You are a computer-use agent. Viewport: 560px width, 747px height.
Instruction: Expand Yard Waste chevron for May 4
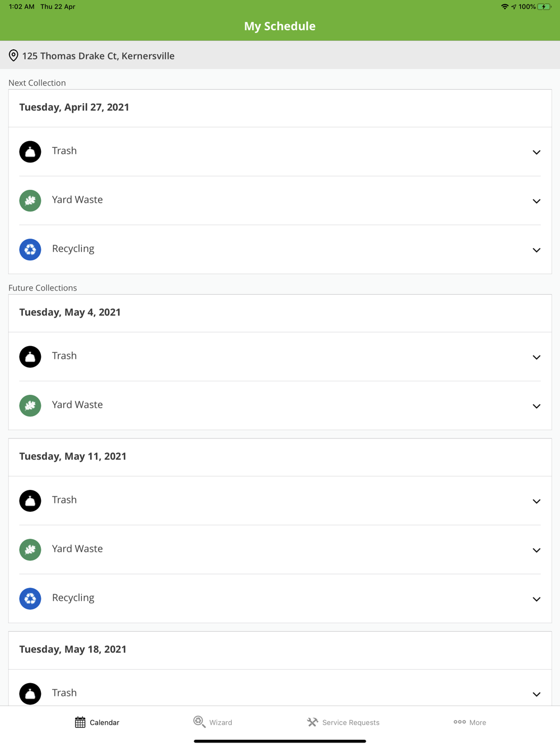(x=536, y=406)
